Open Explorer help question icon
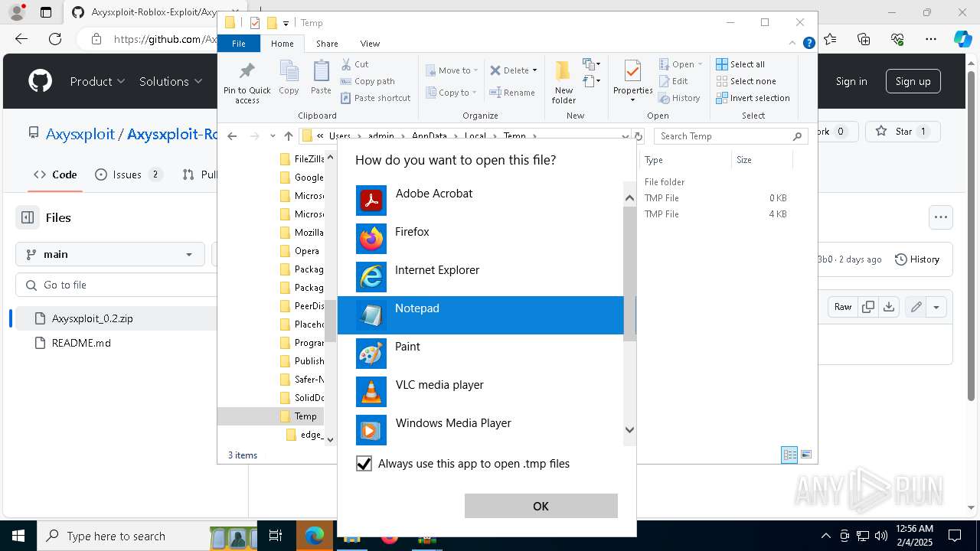 (x=808, y=44)
